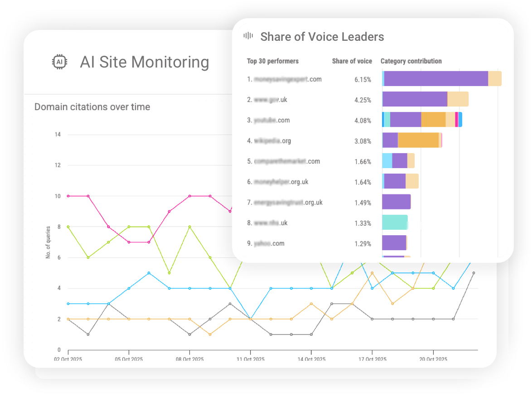Click the teal bar for www.nhs.uk
The width and height of the screenshot is (532, 397).
coord(394,223)
